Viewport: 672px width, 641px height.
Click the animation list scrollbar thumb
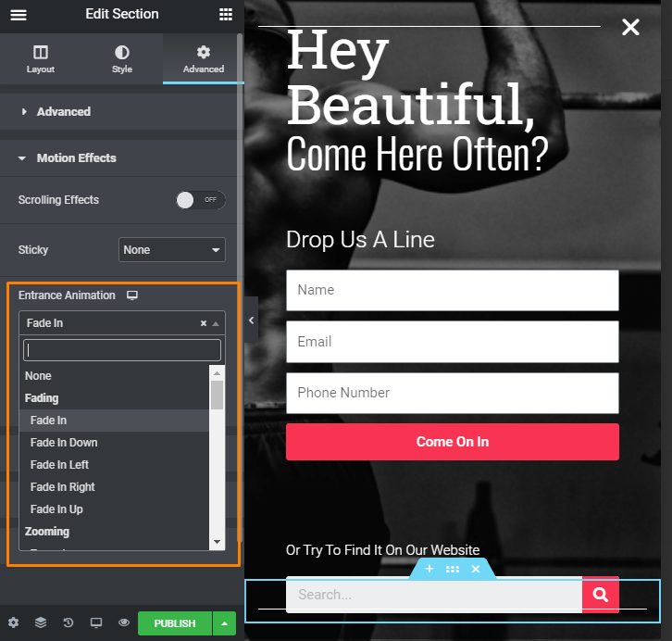point(217,396)
